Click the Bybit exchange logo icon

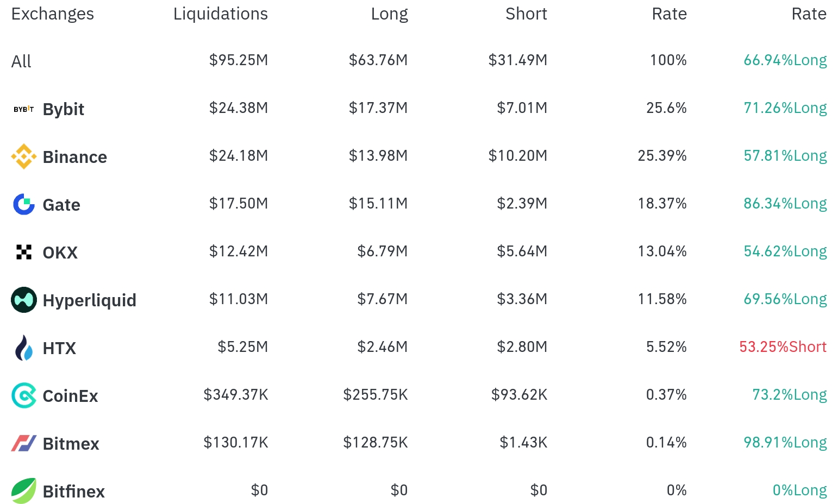coord(23,109)
